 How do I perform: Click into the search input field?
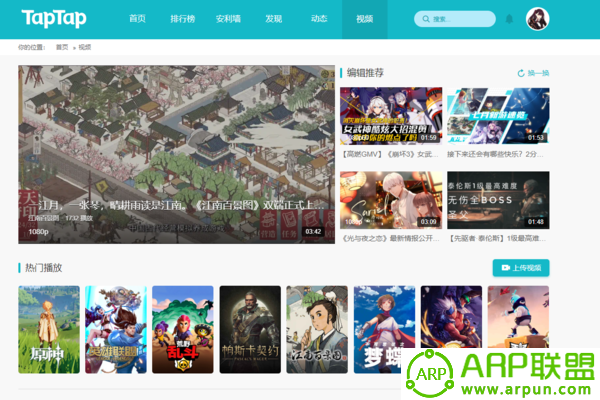(455, 19)
